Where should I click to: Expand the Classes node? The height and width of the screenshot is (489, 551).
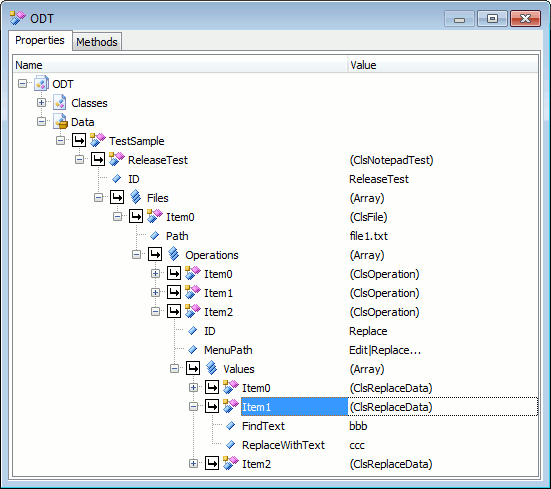click(x=41, y=103)
